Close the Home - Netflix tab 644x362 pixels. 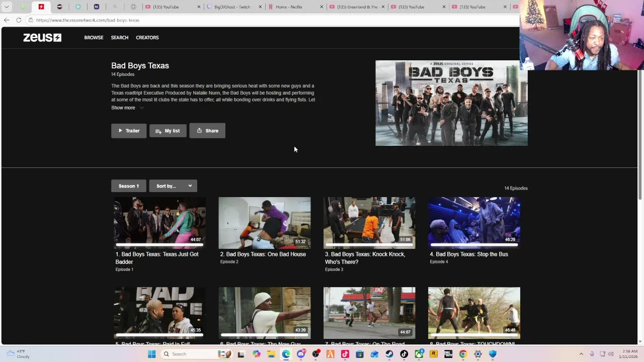point(321,7)
